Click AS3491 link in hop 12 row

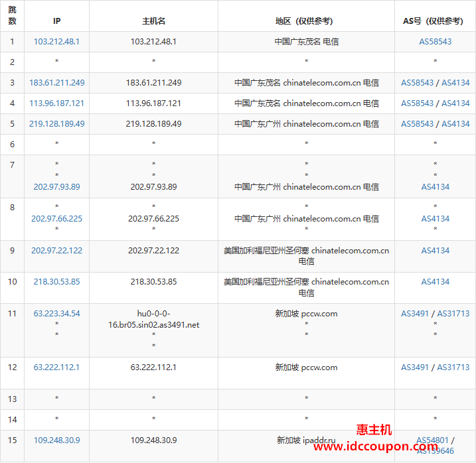coord(415,367)
